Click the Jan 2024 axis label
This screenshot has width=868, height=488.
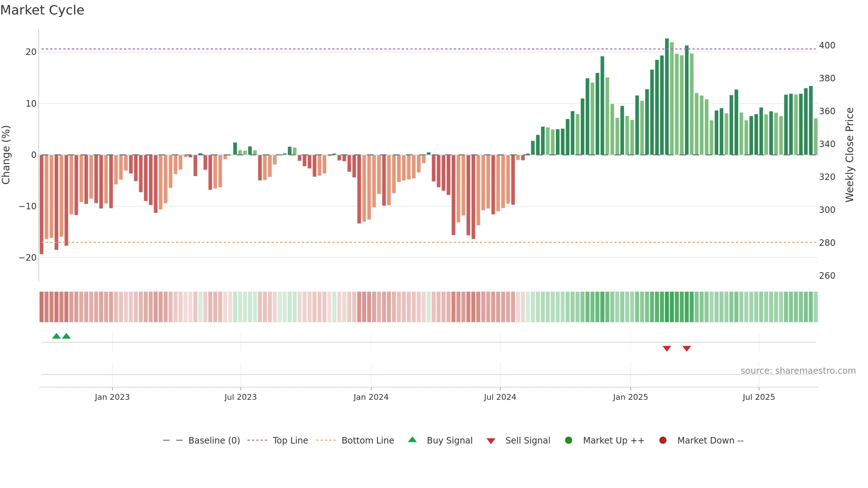371,397
